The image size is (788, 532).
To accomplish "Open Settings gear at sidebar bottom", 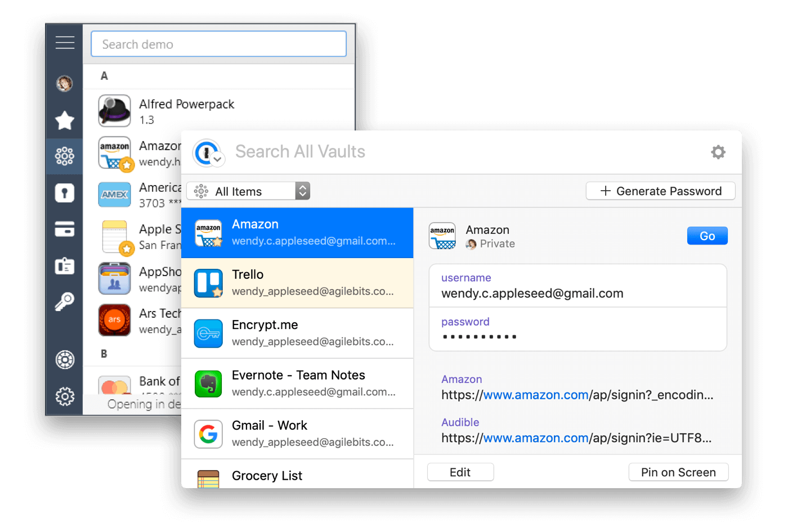I will click(65, 396).
